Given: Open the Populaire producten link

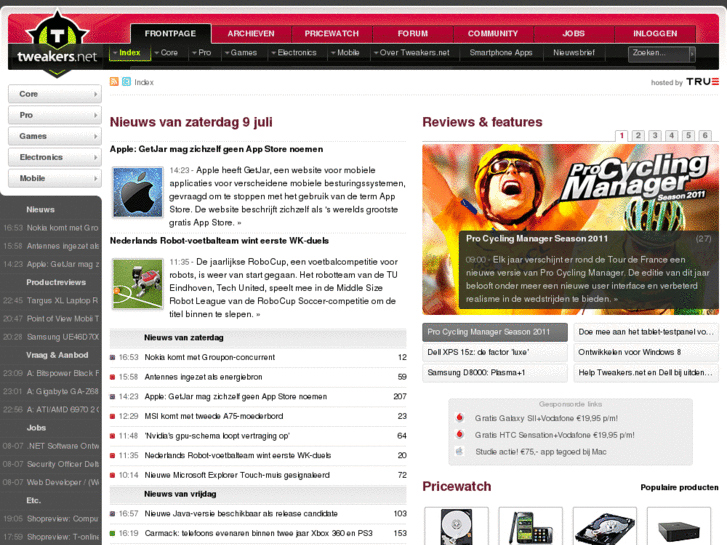Looking at the screenshot, I should 679,487.
